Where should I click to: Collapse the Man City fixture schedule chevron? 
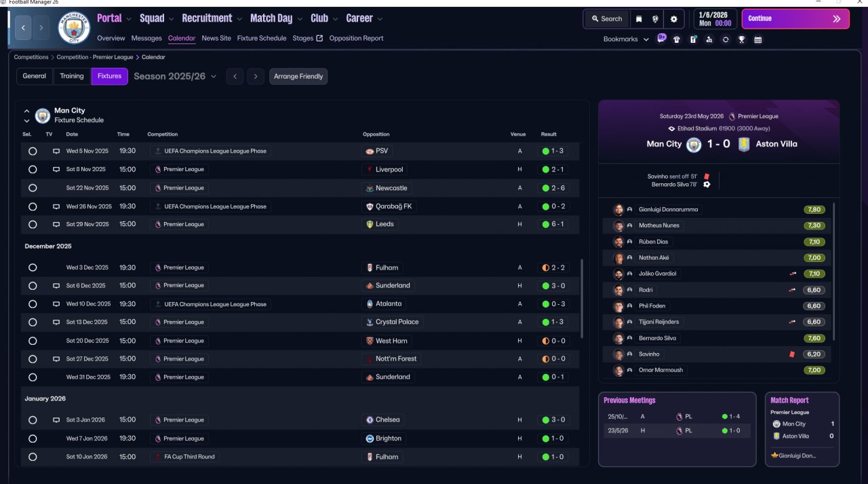click(x=26, y=111)
